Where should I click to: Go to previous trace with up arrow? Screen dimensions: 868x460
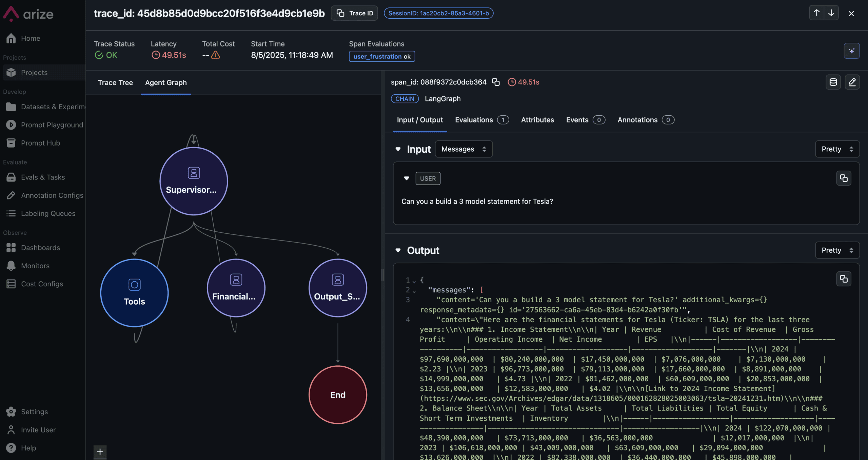click(x=816, y=13)
